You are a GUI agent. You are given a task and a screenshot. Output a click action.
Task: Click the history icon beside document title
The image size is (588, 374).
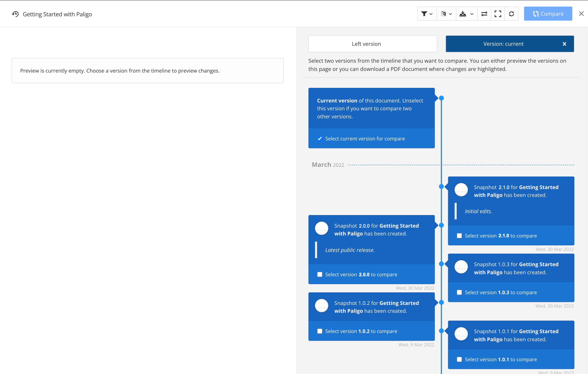tap(15, 14)
